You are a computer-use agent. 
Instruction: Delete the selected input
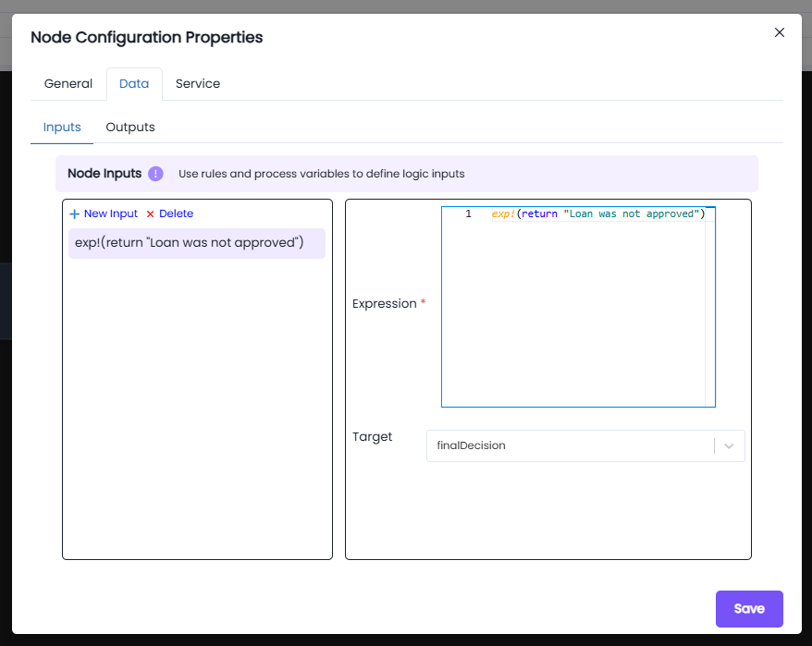[170, 213]
